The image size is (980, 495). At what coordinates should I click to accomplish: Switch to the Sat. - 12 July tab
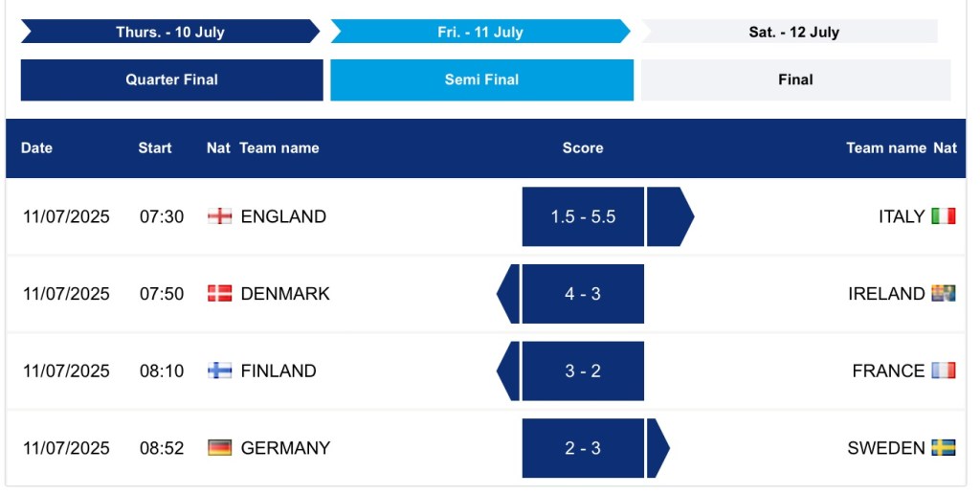(x=793, y=32)
